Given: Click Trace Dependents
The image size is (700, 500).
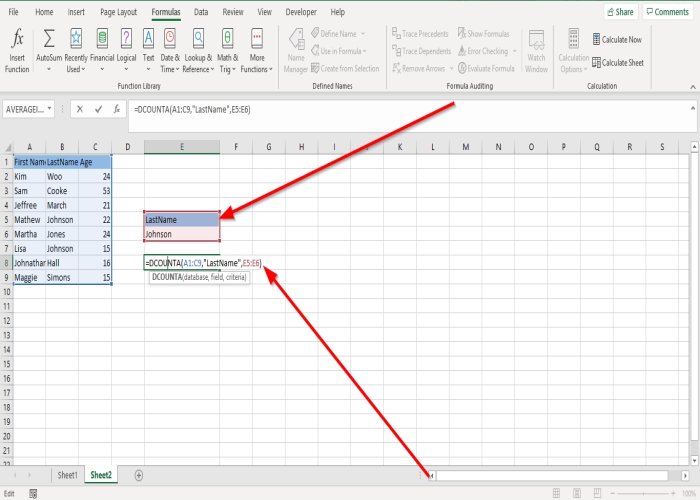Looking at the screenshot, I should (422, 51).
